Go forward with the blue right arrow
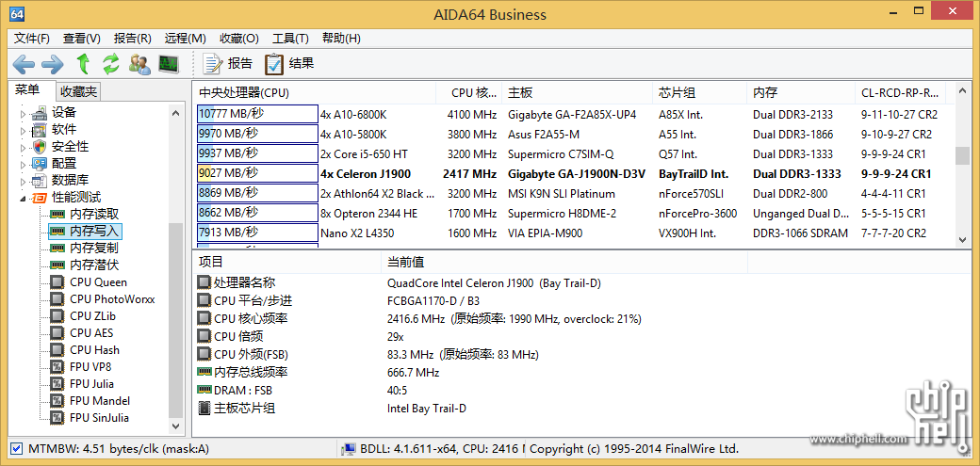Screen dimensions: 980x466 (53, 64)
